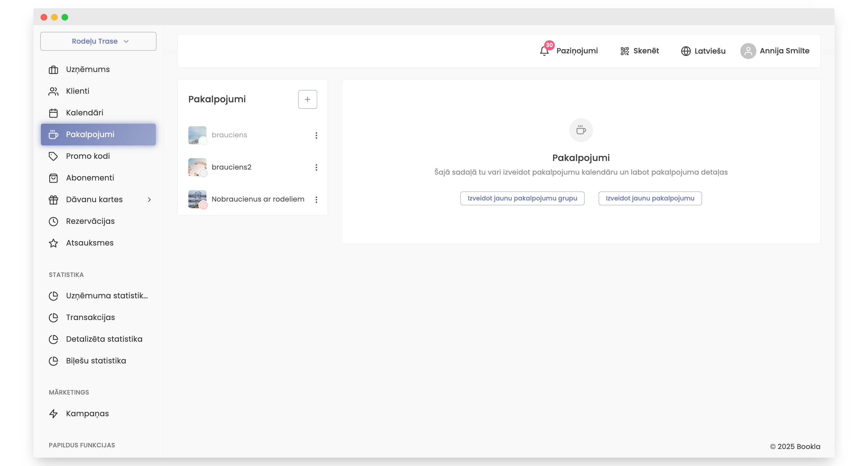
Task: Open the Rodeļu Trase company dropdown
Action: [98, 41]
